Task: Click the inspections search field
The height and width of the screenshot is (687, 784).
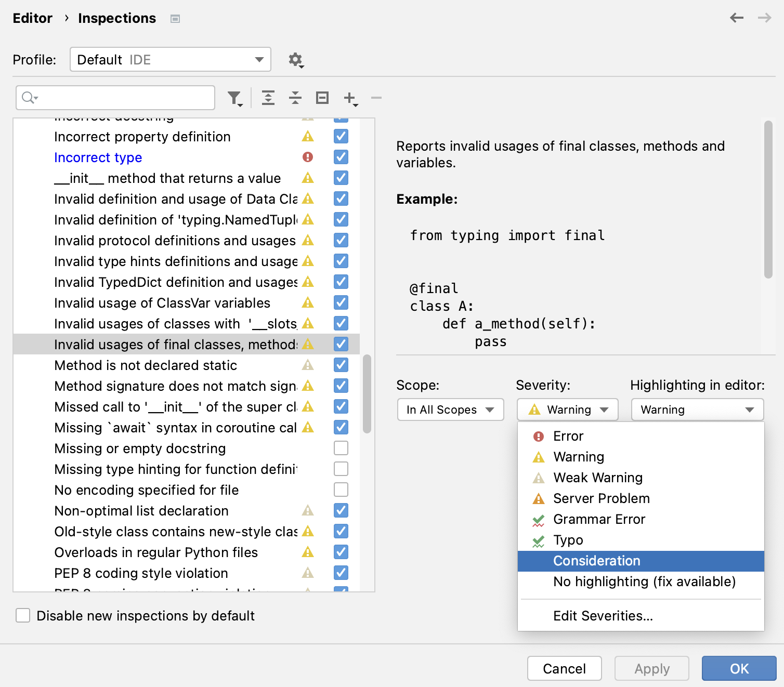Action: 122,98
